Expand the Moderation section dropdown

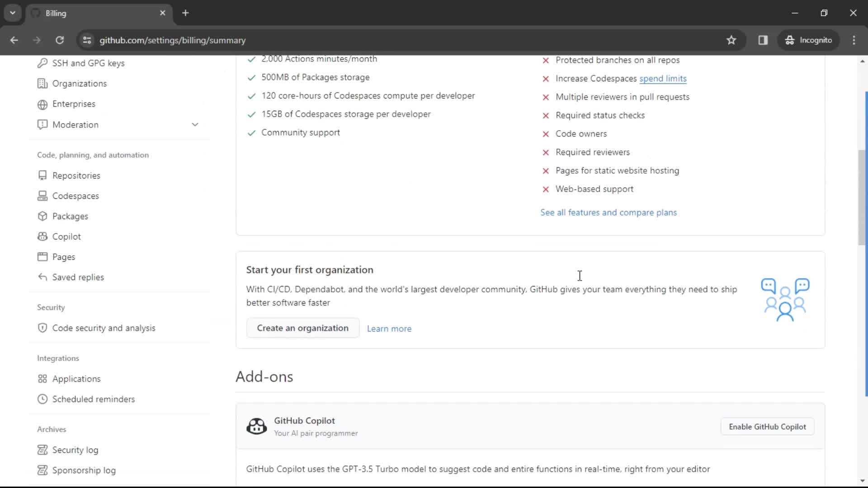click(194, 125)
